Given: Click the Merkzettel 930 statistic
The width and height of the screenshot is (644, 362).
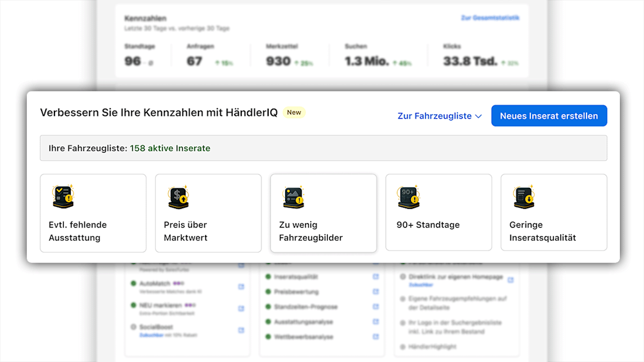Looking at the screenshot, I should click(x=279, y=61).
